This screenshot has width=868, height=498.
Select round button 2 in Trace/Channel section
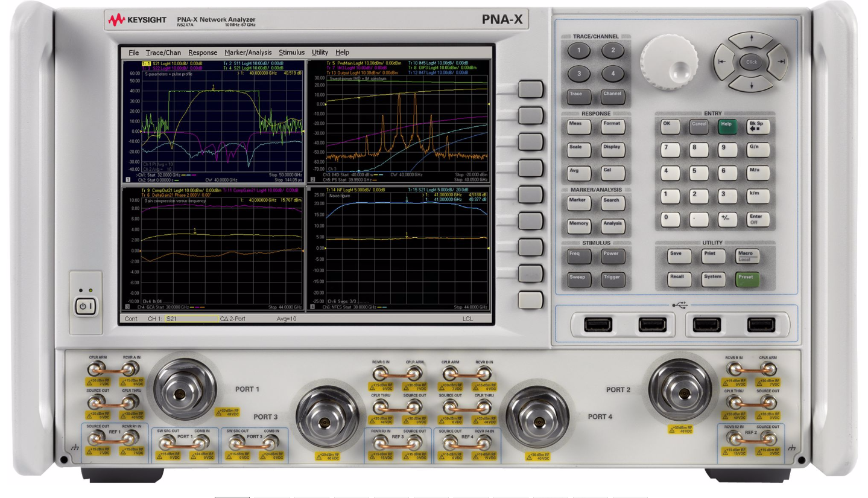[x=613, y=51]
